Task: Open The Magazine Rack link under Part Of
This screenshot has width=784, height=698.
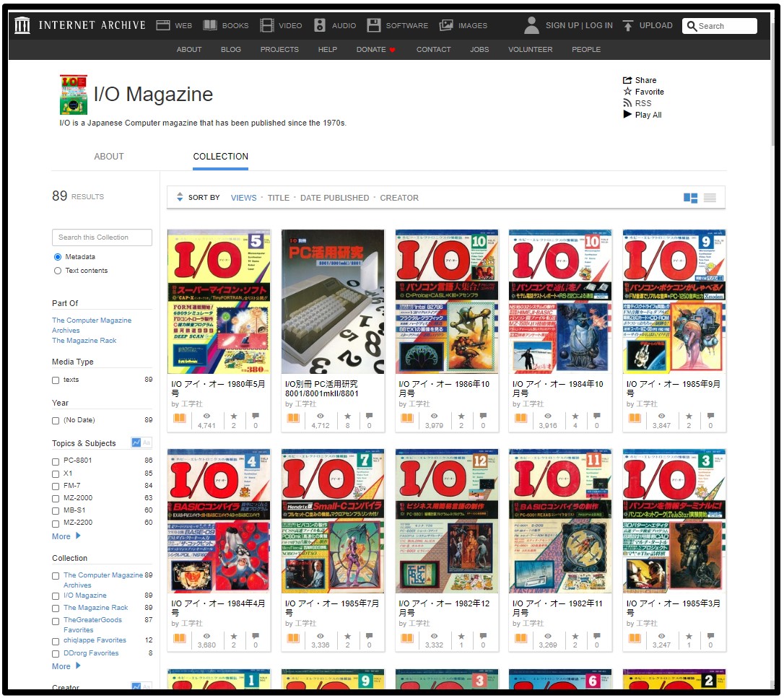Action: pos(84,341)
